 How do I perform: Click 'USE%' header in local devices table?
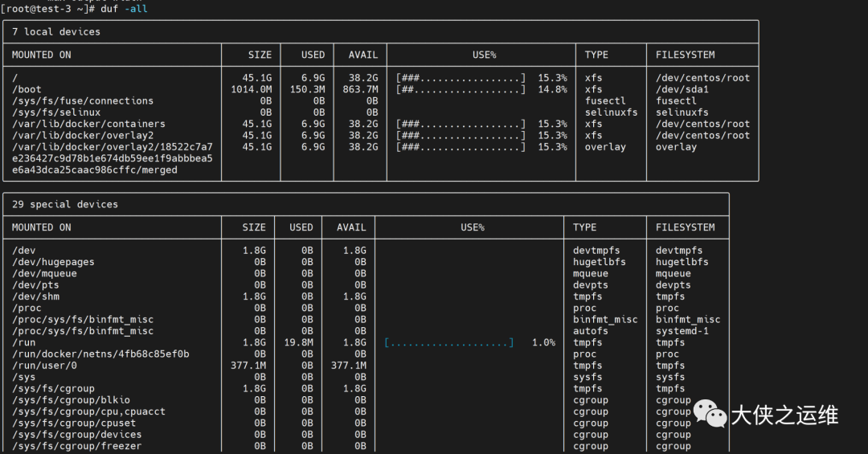(x=485, y=55)
